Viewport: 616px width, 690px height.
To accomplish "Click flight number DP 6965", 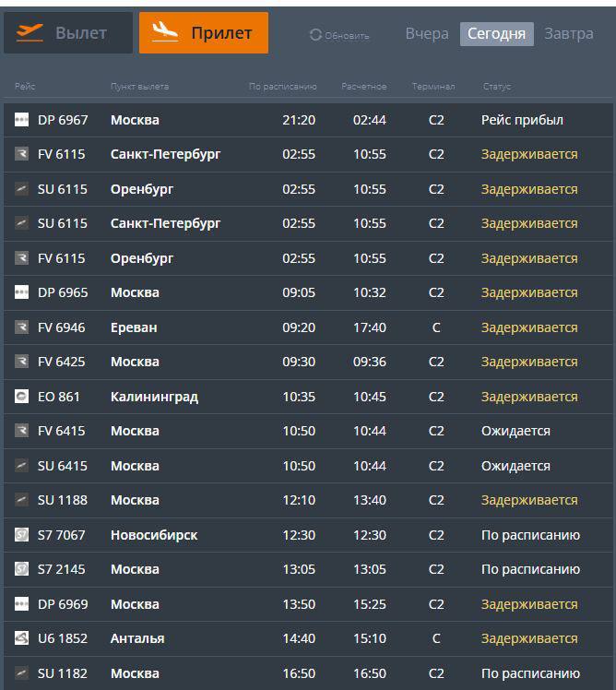I will 63,292.
